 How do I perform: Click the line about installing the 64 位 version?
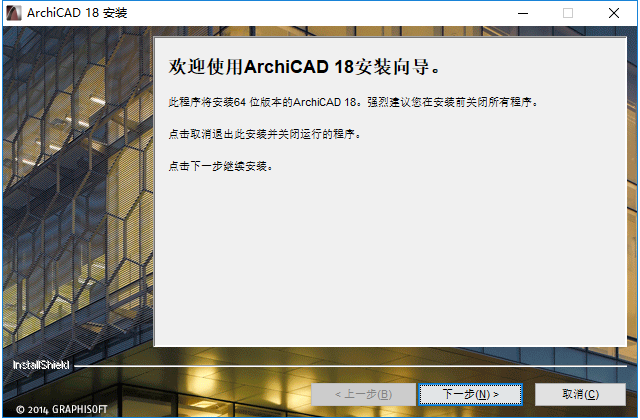(x=353, y=102)
